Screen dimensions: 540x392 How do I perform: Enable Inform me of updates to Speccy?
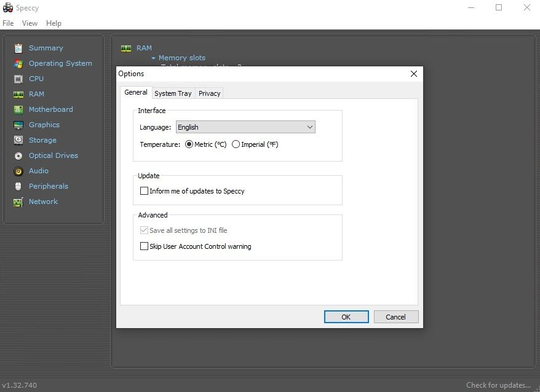(x=192, y=191)
